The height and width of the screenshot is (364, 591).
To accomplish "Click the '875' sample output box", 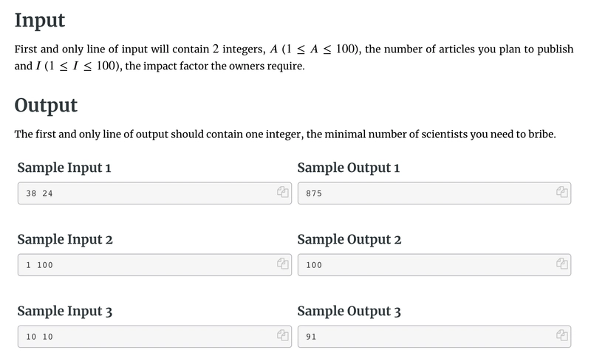I will coord(434,193).
